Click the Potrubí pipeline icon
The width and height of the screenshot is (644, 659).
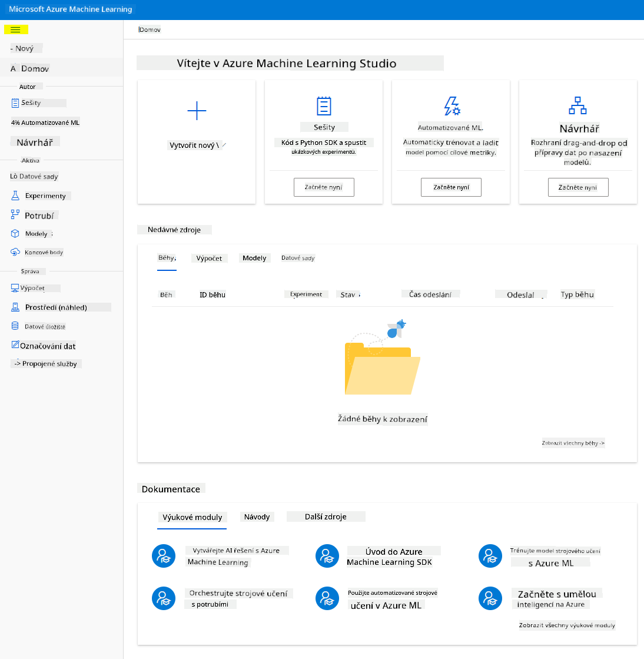pyautogui.click(x=15, y=215)
